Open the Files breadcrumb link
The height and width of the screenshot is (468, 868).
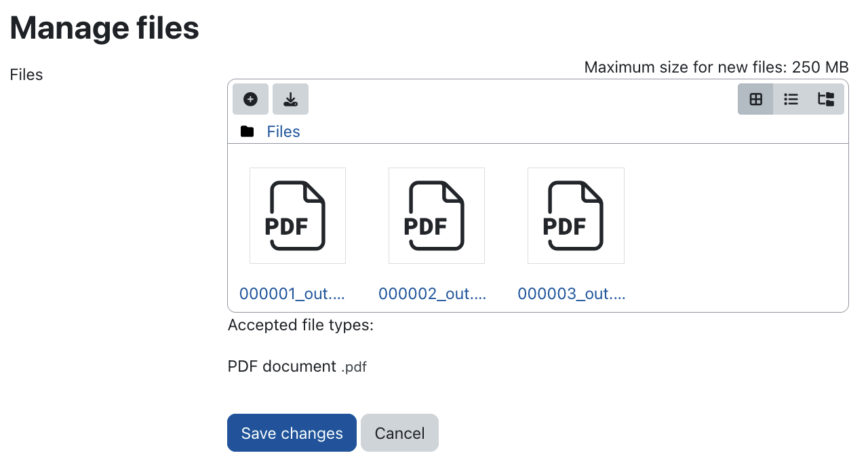coord(283,132)
